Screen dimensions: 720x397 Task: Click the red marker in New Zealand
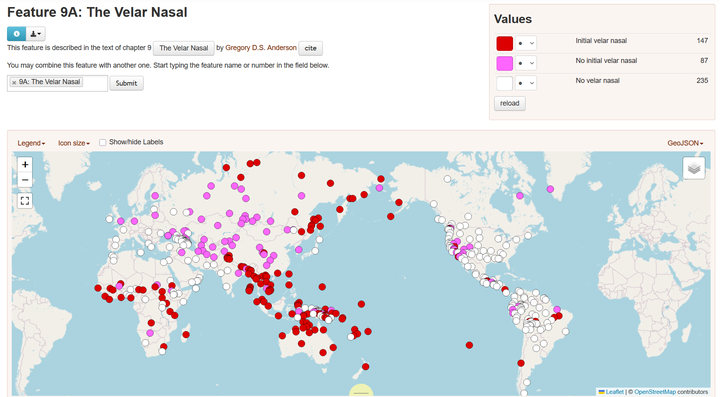pos(366,366)
